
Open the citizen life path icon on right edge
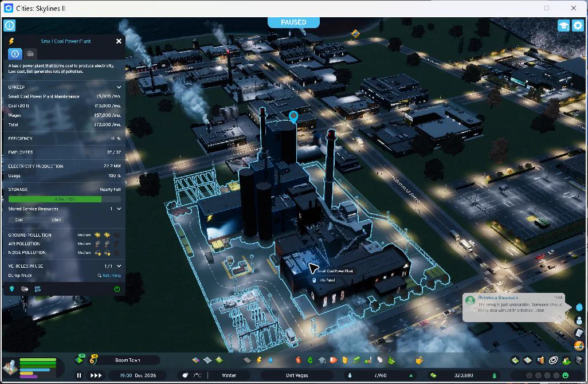[579, 320]
